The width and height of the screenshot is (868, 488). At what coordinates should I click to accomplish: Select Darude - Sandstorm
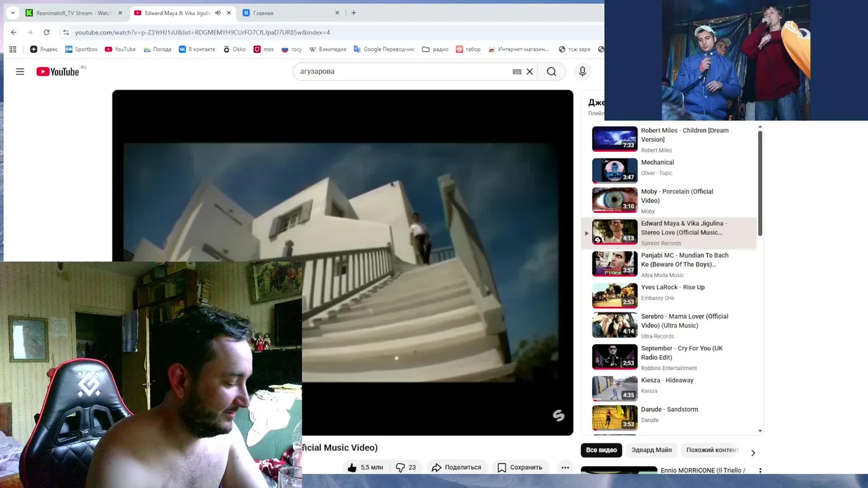click(x=668, y=418)
